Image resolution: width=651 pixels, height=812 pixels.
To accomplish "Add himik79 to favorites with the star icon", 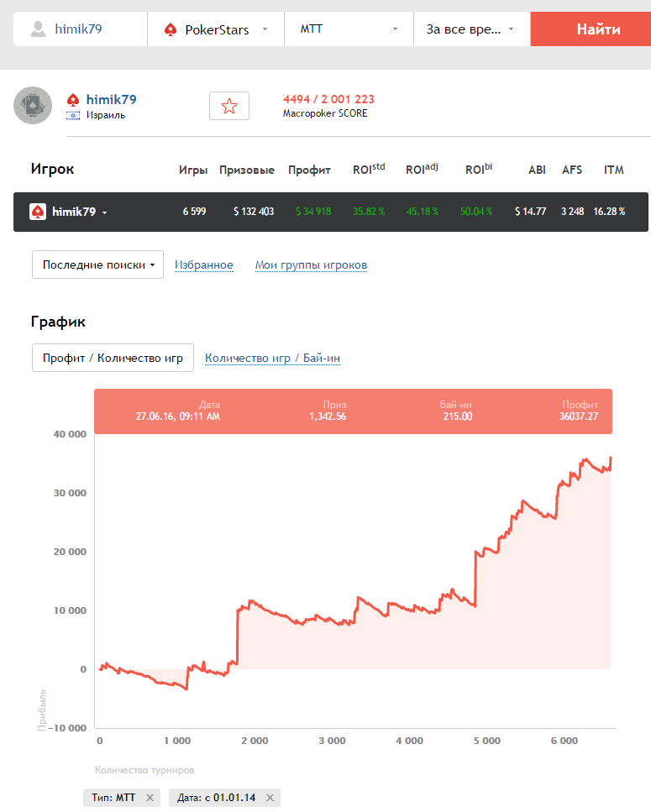I will pyautogui.click(x=229, y=106).
